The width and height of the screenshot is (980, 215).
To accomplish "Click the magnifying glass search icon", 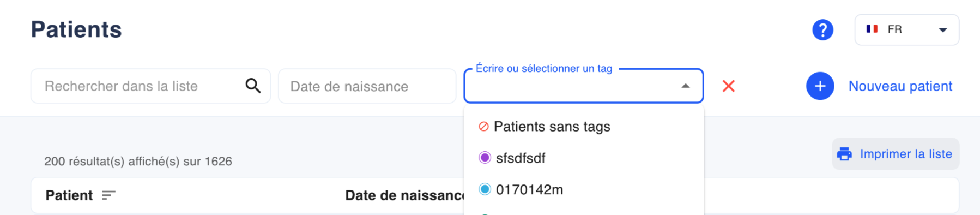I will 253,86.
